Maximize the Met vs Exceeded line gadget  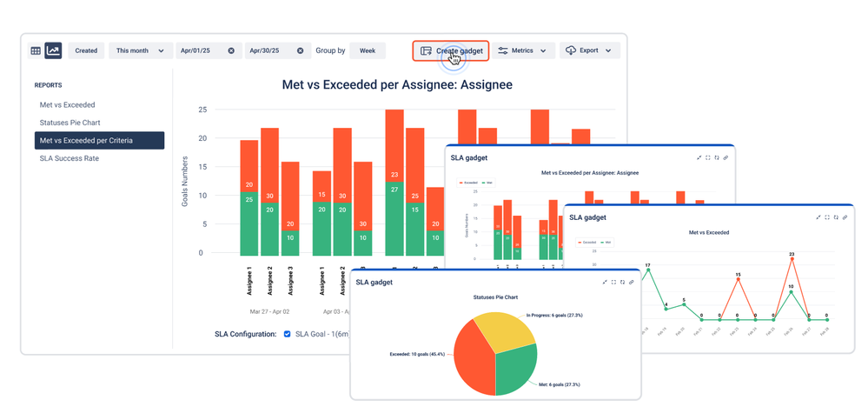pos(827,217)
